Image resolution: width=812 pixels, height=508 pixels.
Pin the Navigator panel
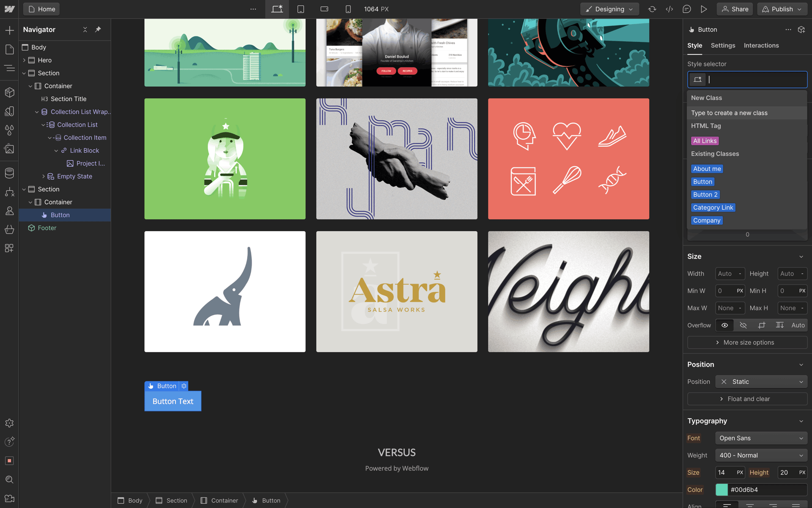coord(98,29)
